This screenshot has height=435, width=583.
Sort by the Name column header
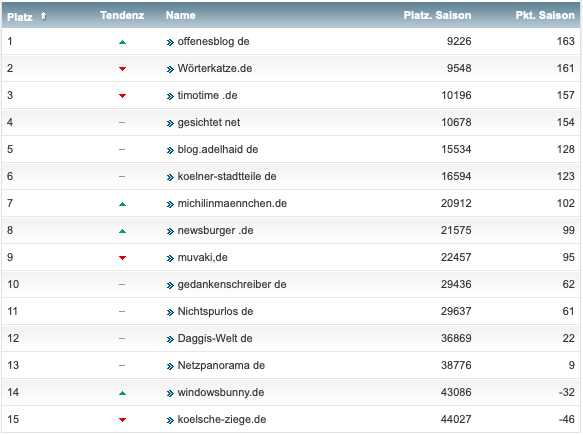coord(180,15)
